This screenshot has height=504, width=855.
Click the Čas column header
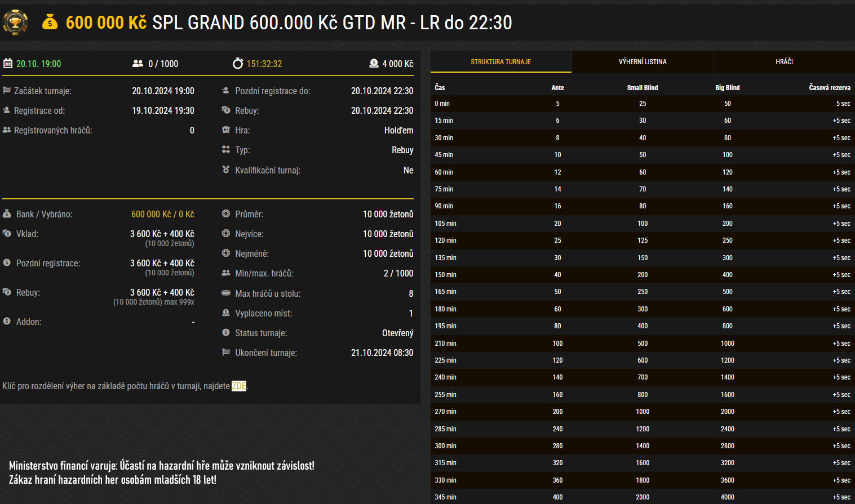point(440,87)
